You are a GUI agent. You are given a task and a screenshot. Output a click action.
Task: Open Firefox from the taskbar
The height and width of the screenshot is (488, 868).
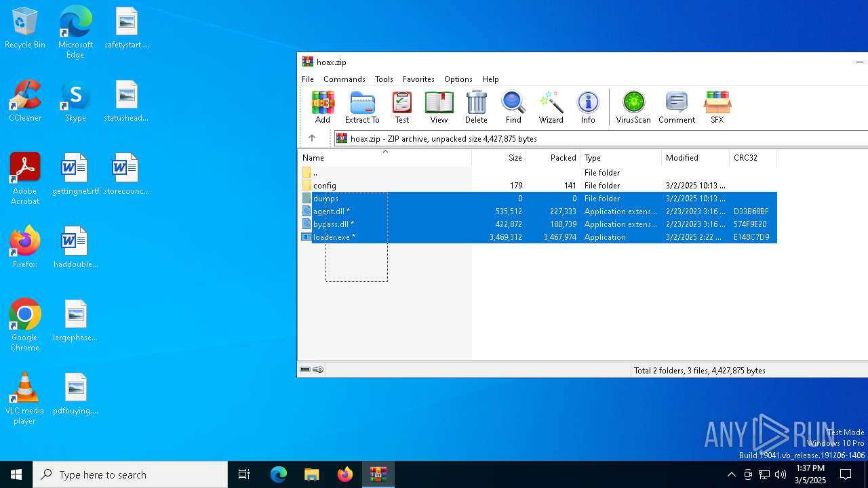point(345,474)
